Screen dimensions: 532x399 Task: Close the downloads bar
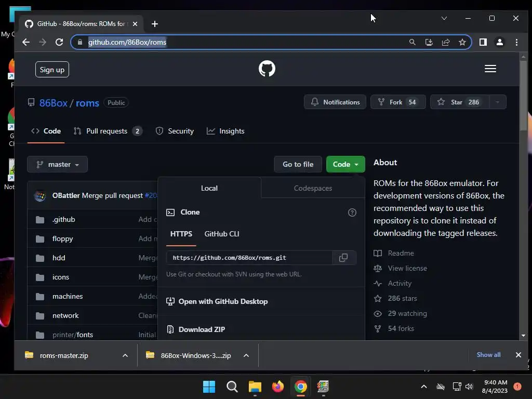[518, 355]
